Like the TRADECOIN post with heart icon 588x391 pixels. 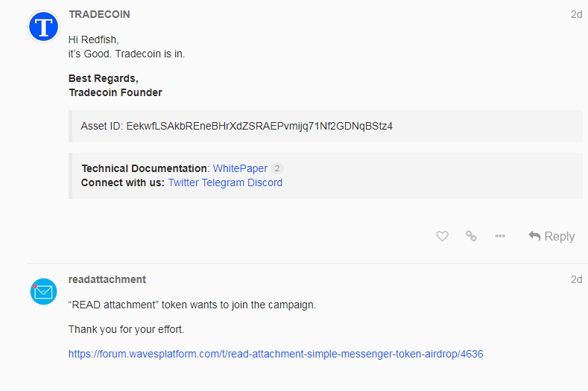pos(442,236)
